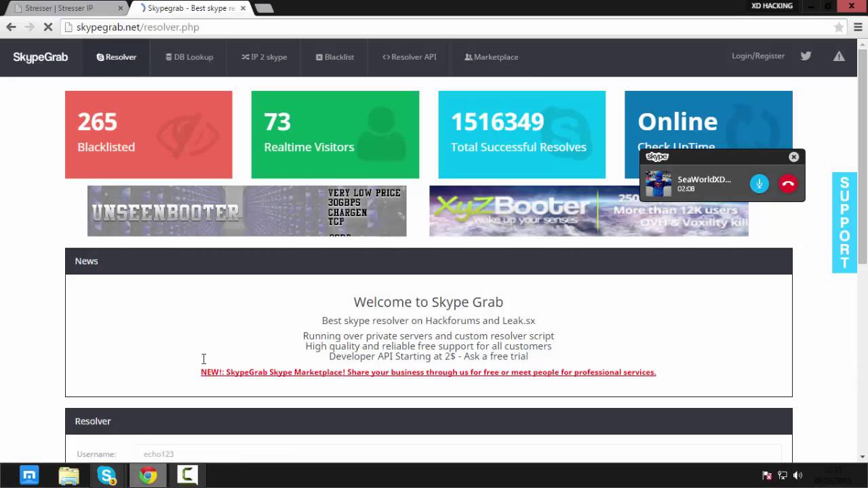The height and width of the screenshot is (488, 868).
Task: Click the page vertical scrollbar thumb
Action: click(x=863, y=158)
